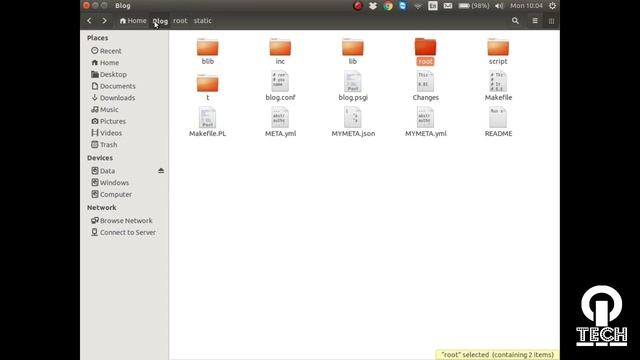Select the blog.psgi file
Viewport: 640px width, 360px height.
(353, 86)
